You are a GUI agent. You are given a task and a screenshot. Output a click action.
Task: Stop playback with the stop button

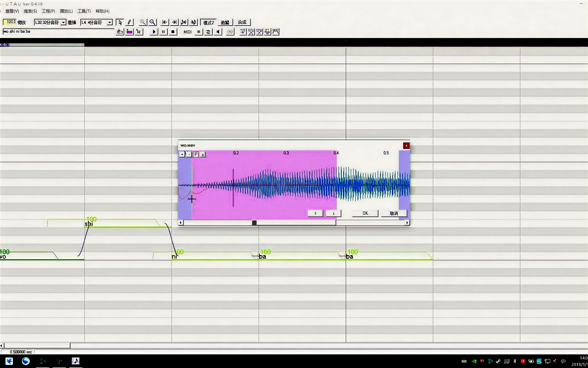pyautogui.click(x=173, y=32)
